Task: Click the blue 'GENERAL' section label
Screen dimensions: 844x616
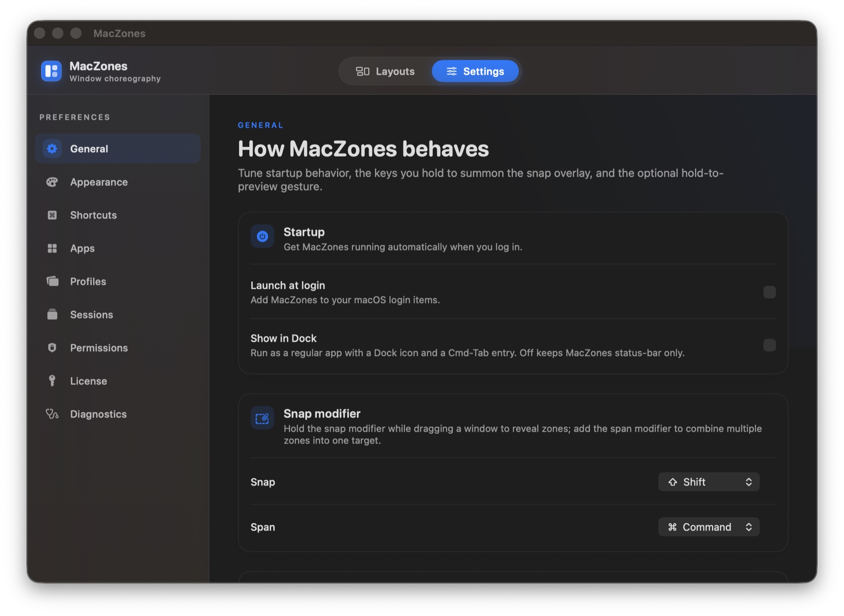Action: coord(261,125)
